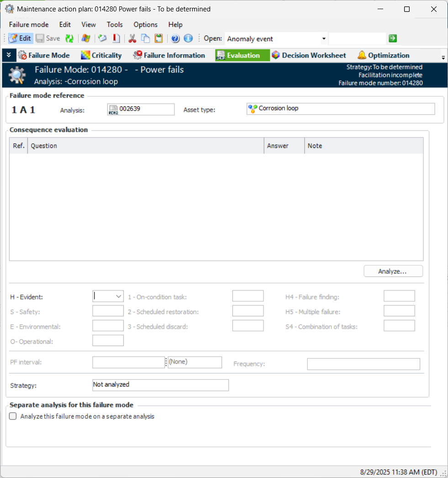Open the View menu
The height and width of the screenshot is (478, 448).
point(89,25)
